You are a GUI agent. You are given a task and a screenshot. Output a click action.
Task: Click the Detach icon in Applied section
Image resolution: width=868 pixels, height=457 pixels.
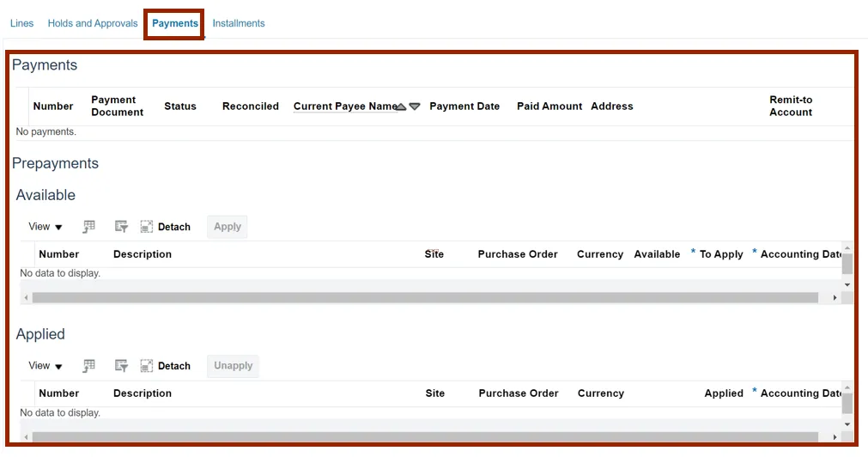[x=147, y=366]
